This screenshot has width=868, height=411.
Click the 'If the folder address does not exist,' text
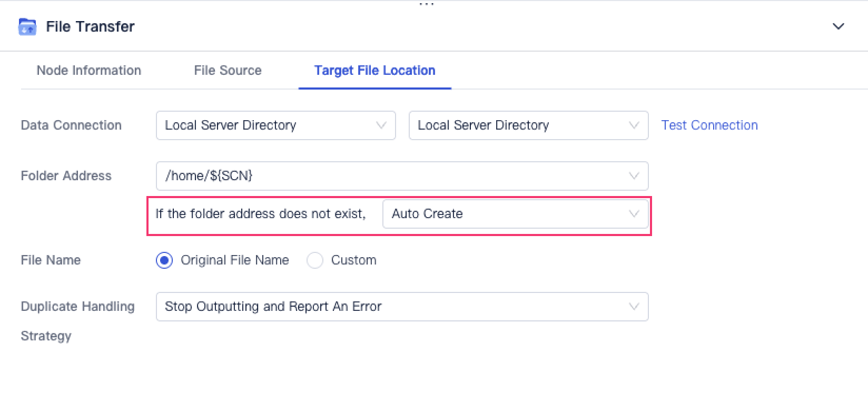[260, 214]
